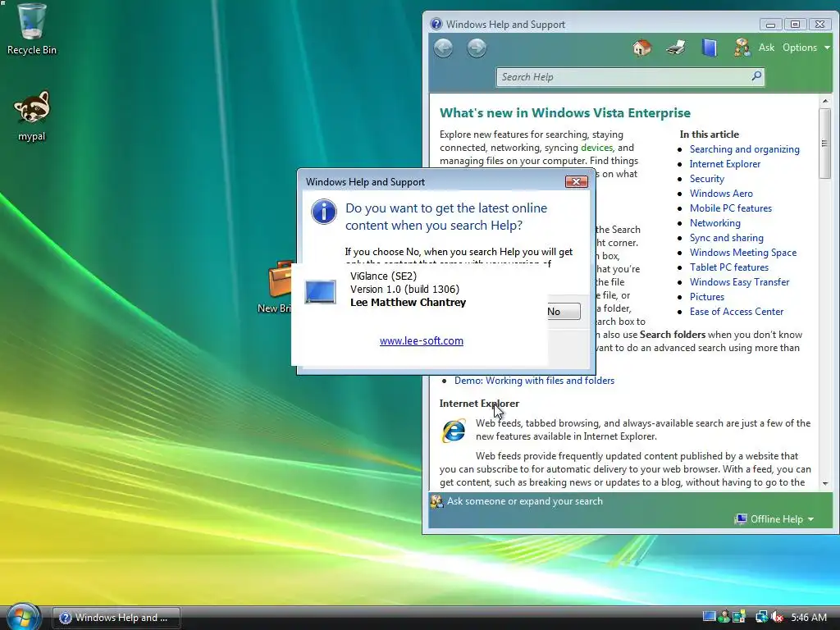Browse Help using the book icon
840x630 pixels.
pos(710,48)
